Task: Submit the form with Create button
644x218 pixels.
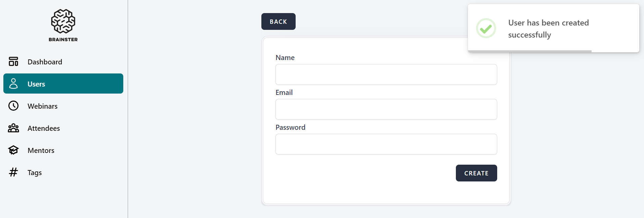Action: 476,173
